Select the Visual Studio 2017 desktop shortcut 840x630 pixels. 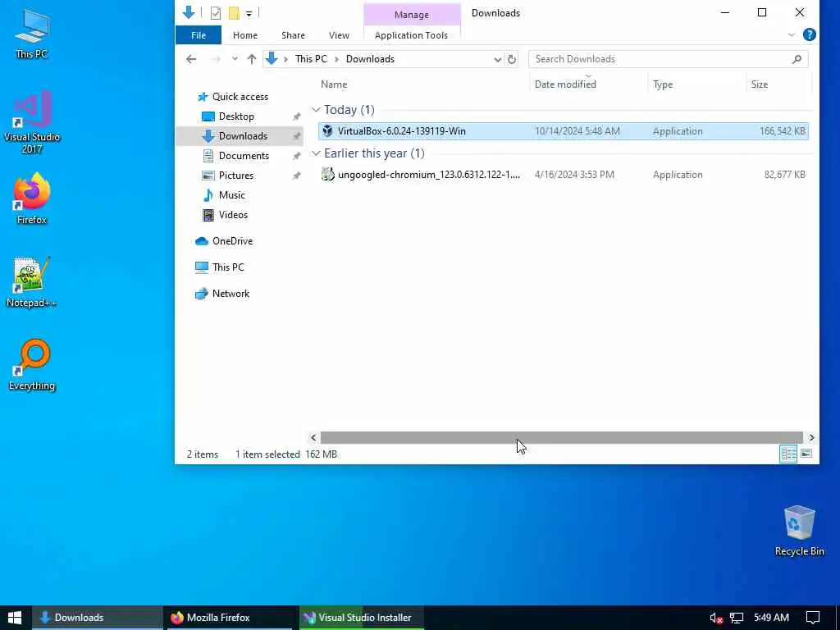32,122
